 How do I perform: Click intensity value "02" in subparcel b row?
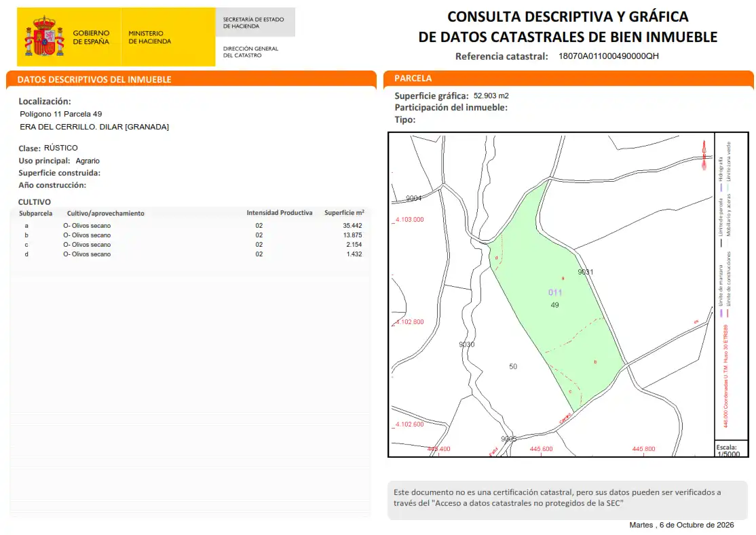259,235
